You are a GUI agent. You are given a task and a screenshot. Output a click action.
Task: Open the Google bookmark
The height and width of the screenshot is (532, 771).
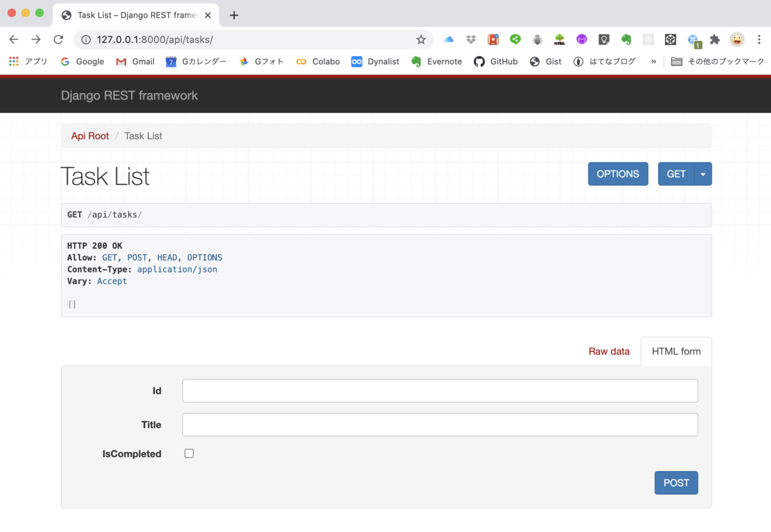click(82, 62)
